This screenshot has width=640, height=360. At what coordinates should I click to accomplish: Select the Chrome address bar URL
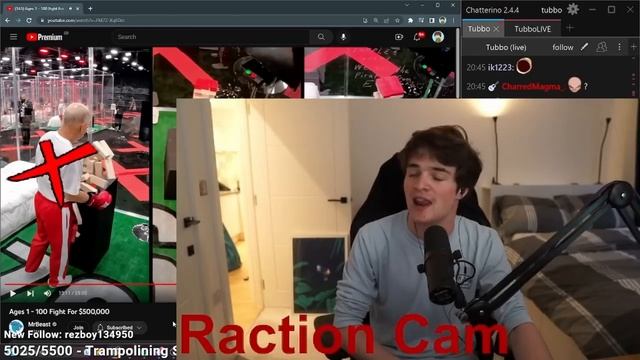click(x=86, y=20)
